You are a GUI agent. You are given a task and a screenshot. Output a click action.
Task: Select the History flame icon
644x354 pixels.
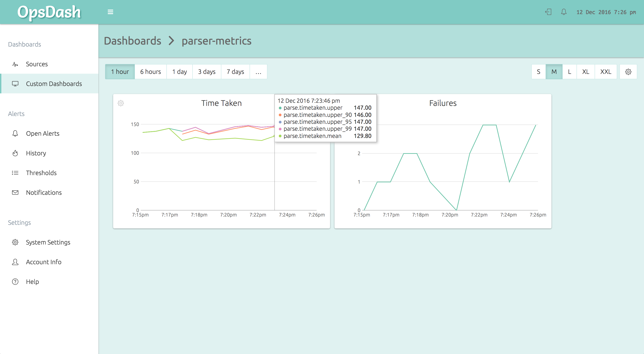[x=15, y=153]
